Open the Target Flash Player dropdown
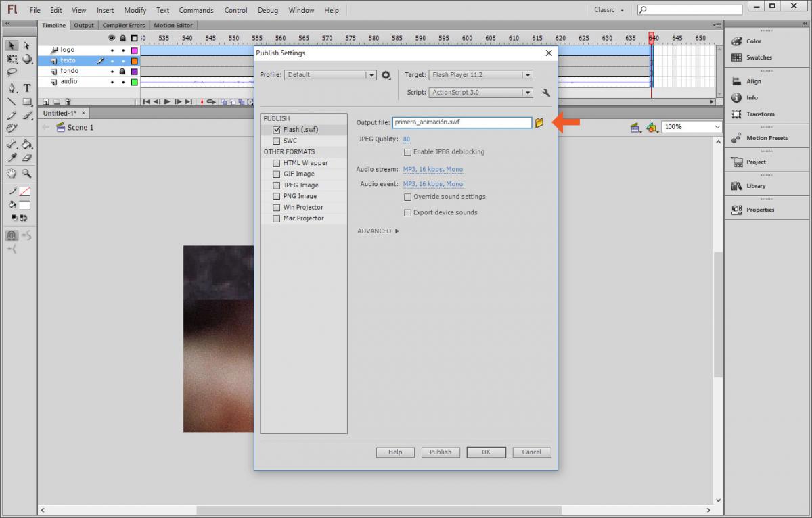The height and width of the screenshot is (518, 812). pos(481,75)
